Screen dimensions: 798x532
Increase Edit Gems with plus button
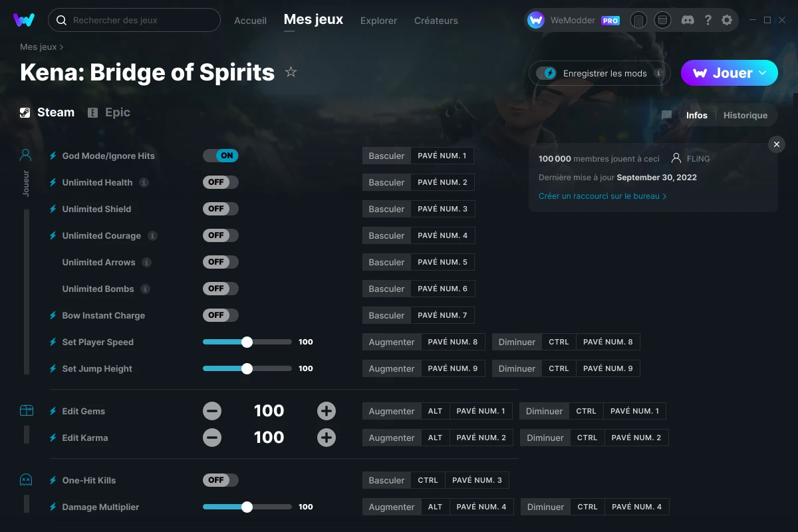coord(327,411)
